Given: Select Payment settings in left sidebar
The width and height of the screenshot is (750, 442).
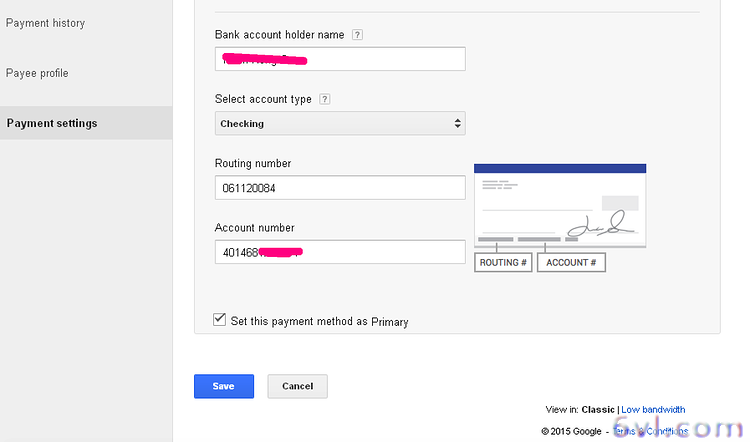Looking at the screenshot, I should [x=52, y=123].
